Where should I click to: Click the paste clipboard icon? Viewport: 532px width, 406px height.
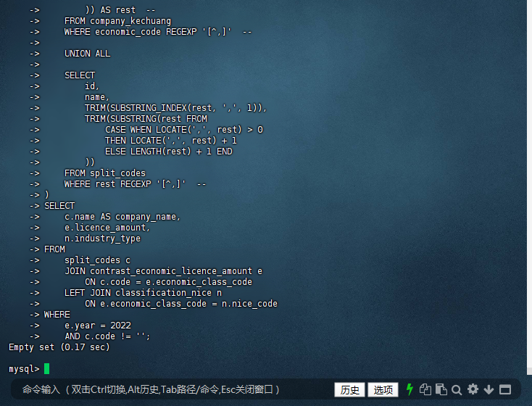(441, 389)
